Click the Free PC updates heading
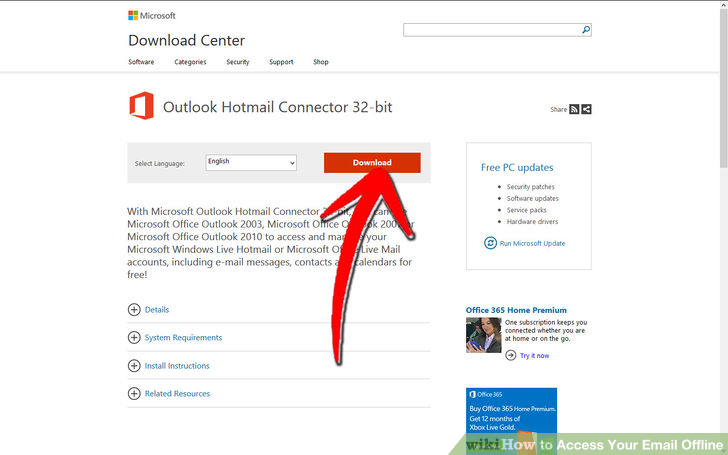 coord(517,168)
